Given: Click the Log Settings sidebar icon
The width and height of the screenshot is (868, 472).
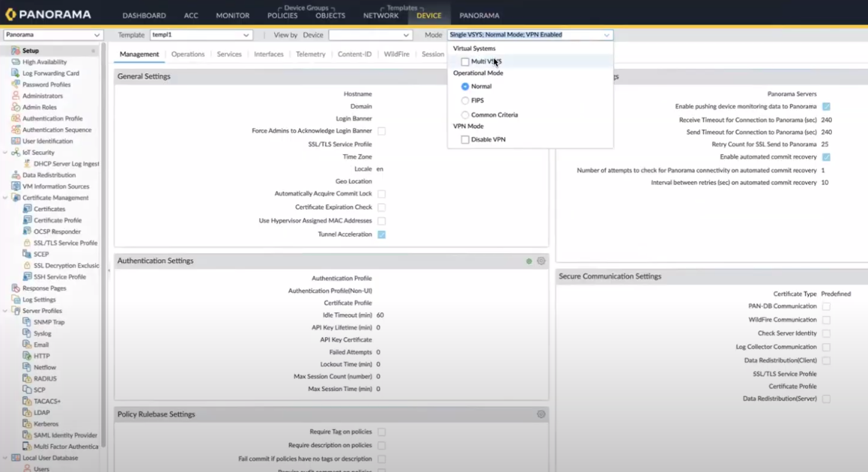Looking at the screenshot, I should click(x=16, y=300).
